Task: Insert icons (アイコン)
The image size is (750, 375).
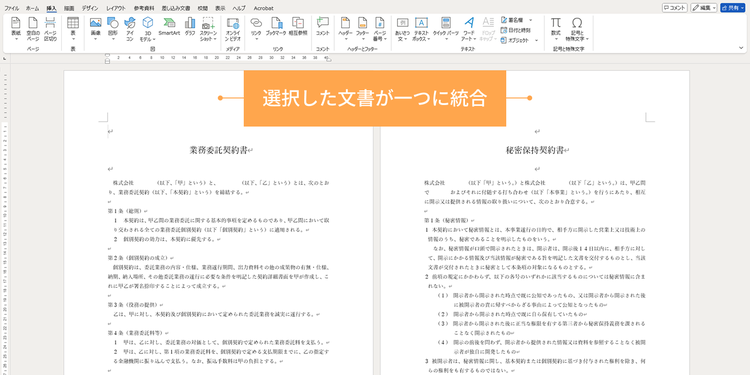Action: point(130,29)
